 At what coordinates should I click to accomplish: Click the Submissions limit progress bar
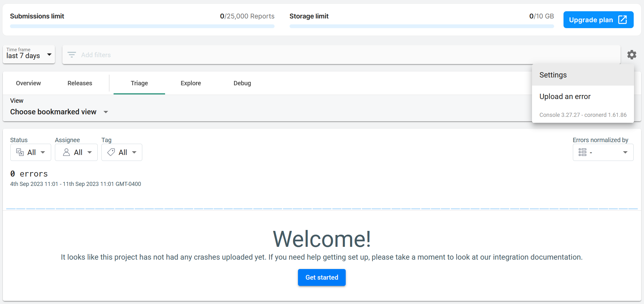pyautogui.click(x=142, y=26)
